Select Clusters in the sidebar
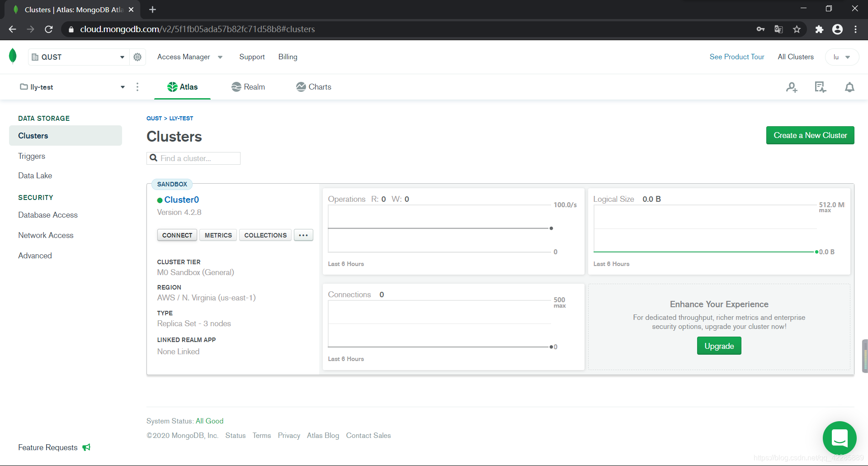 click(66, 136)
